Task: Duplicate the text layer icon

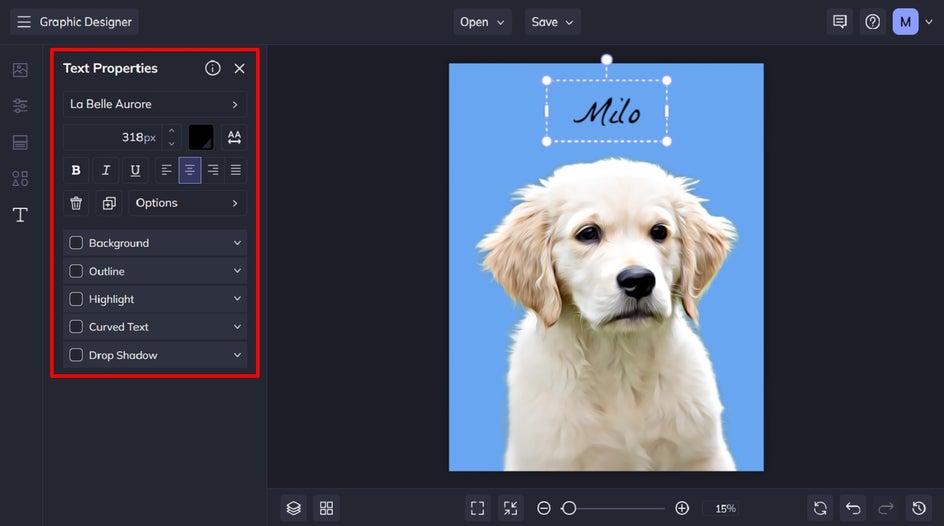Action: tap(109, 203)
